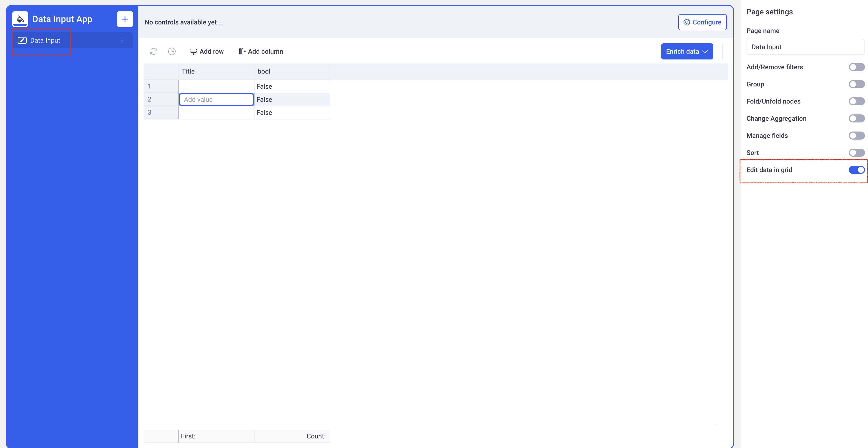Screen dimensions: 868x448
Task: Click the Title column header
Action: pos(216,71)
